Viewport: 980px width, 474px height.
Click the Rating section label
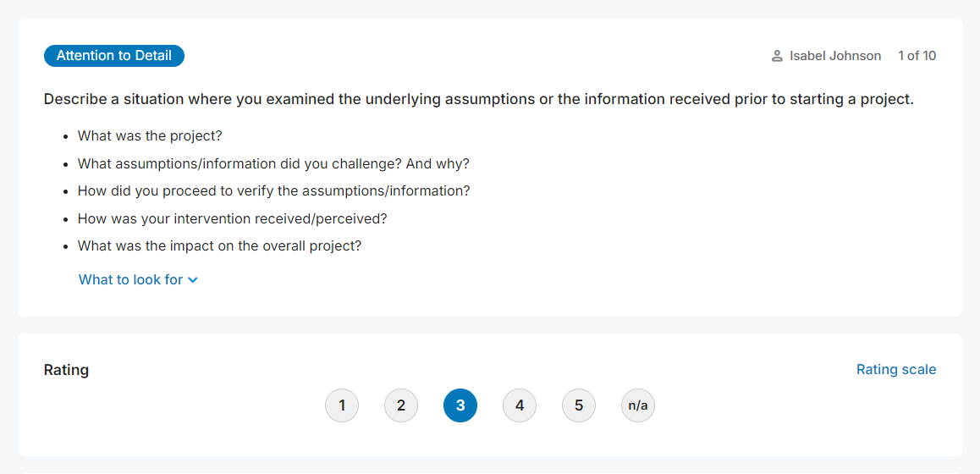66,369
